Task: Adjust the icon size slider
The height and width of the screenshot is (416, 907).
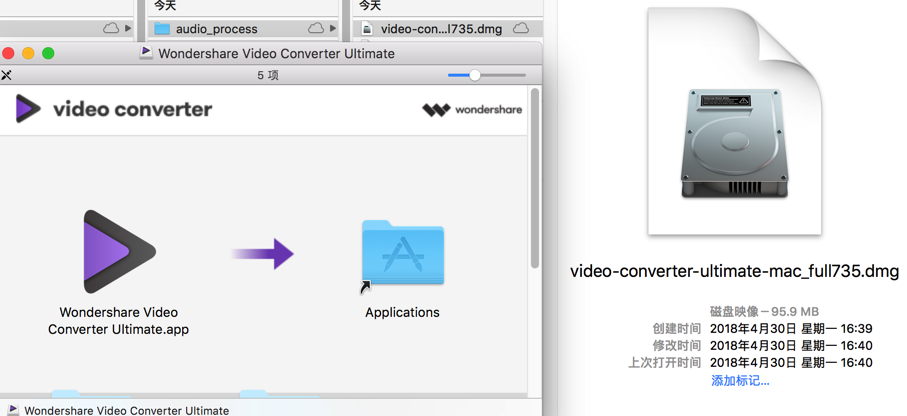Action: [x=474, y=75]
